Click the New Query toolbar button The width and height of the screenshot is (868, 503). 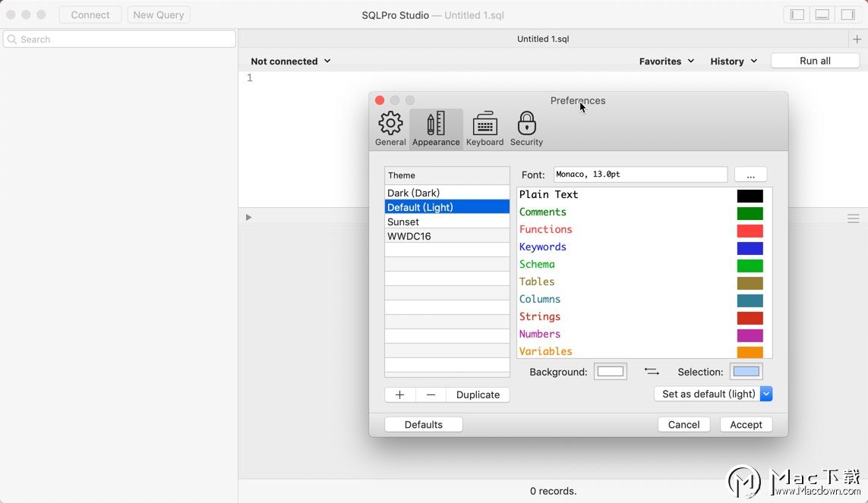coord(158,15)
